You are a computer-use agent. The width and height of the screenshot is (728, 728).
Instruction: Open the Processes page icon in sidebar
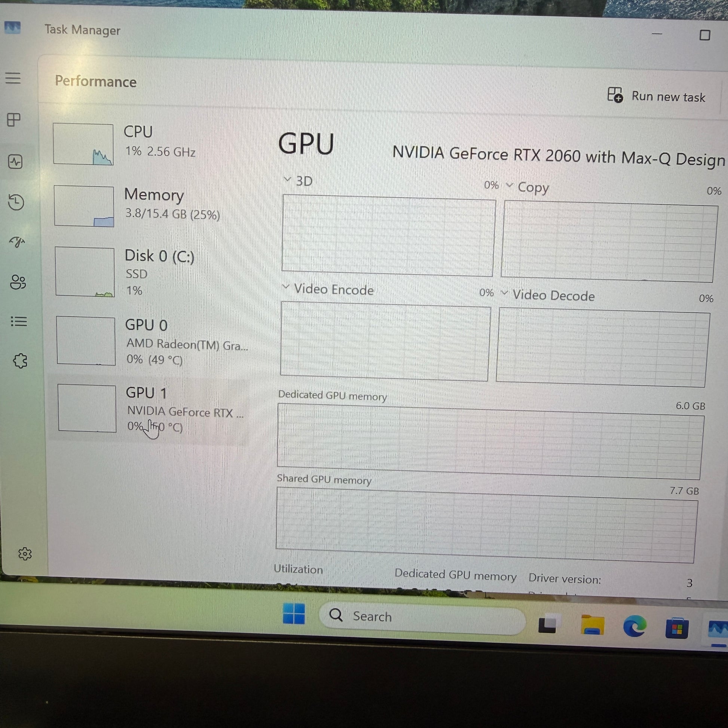pos(14,120)
